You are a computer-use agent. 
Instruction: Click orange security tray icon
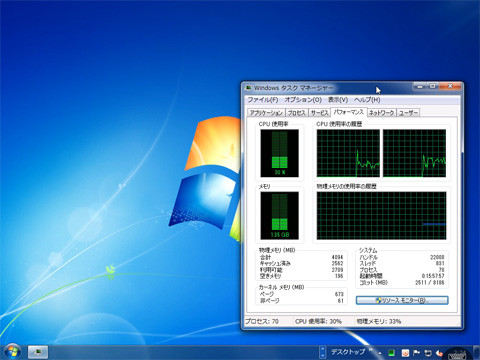pyautogui.click(x=405, y=353)
